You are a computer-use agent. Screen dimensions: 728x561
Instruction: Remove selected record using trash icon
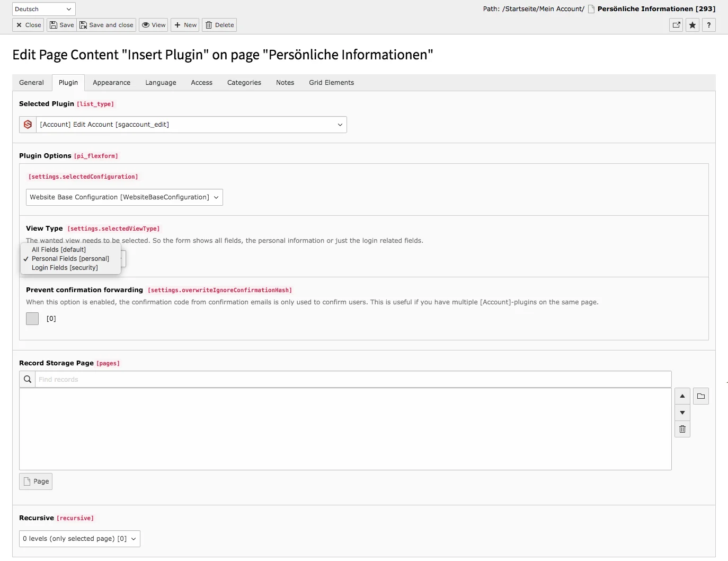click(682, 429)
